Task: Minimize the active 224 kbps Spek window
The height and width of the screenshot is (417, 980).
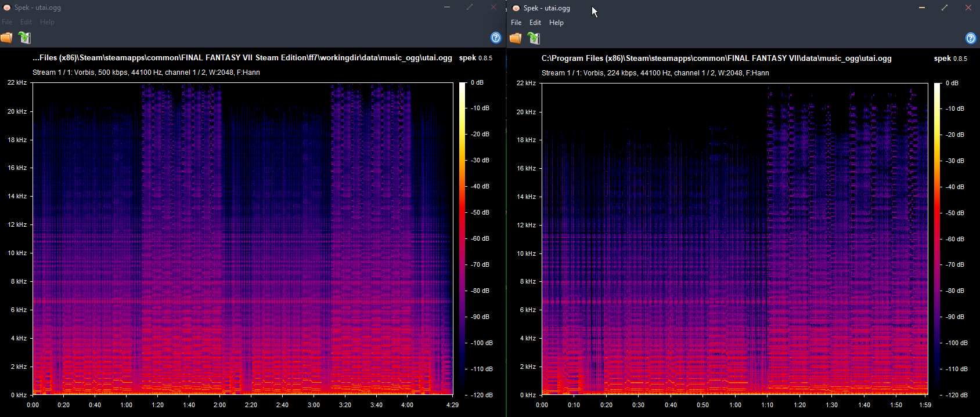Action: point(922,8)
